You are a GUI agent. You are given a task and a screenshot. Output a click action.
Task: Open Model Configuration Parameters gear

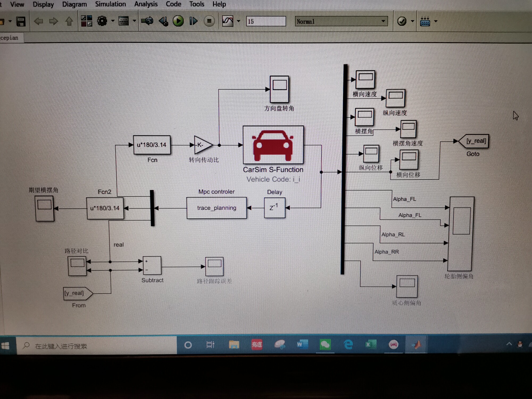(x=102, y=21)
